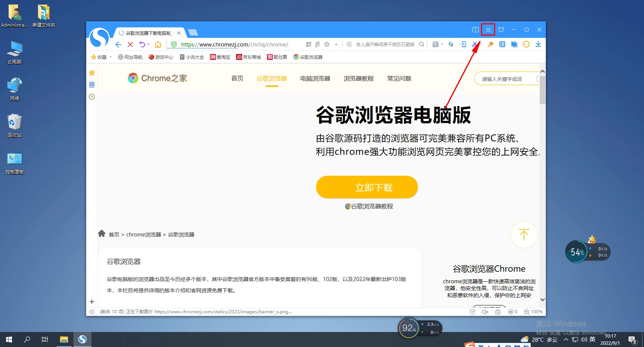Open the 爱淘宝 bookmark
The height and width of the screenshot is (347, 644).
pos(220,57)
